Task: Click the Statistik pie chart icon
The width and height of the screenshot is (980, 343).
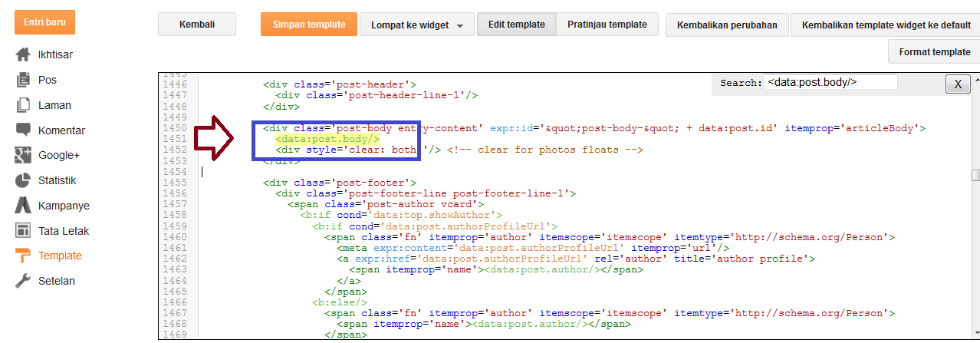Action: 23,180
